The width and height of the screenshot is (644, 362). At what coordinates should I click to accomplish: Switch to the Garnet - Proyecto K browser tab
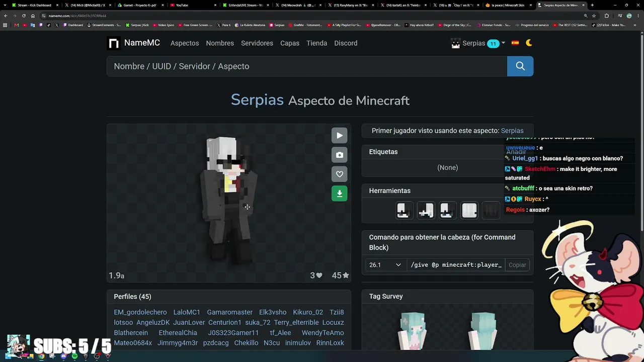coord(140,5)
